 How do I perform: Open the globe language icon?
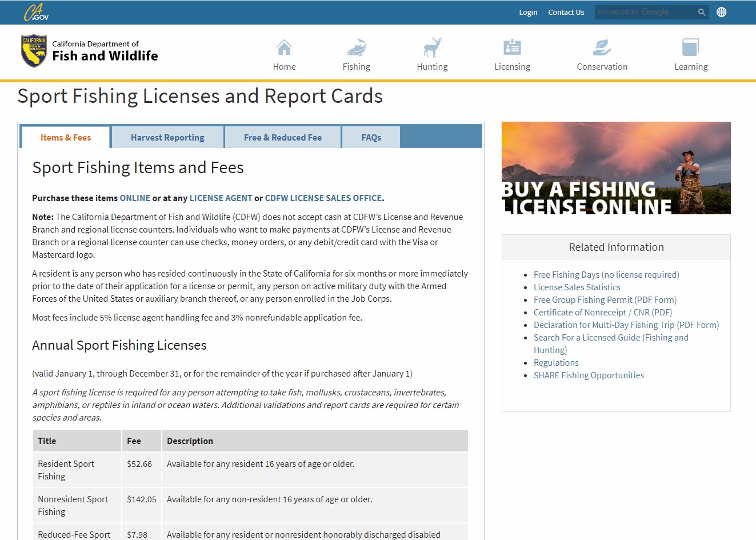722,12
